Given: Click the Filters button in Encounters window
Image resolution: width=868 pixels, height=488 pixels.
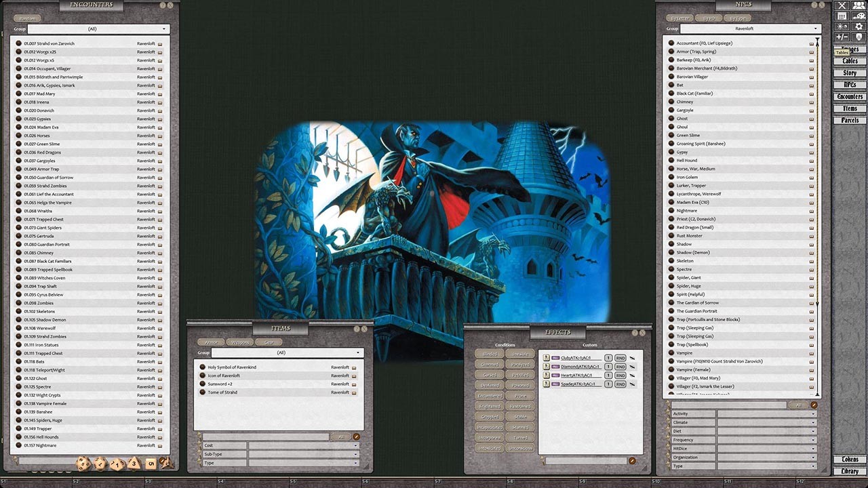Looking at the screenshot, I should pos(27,18).
